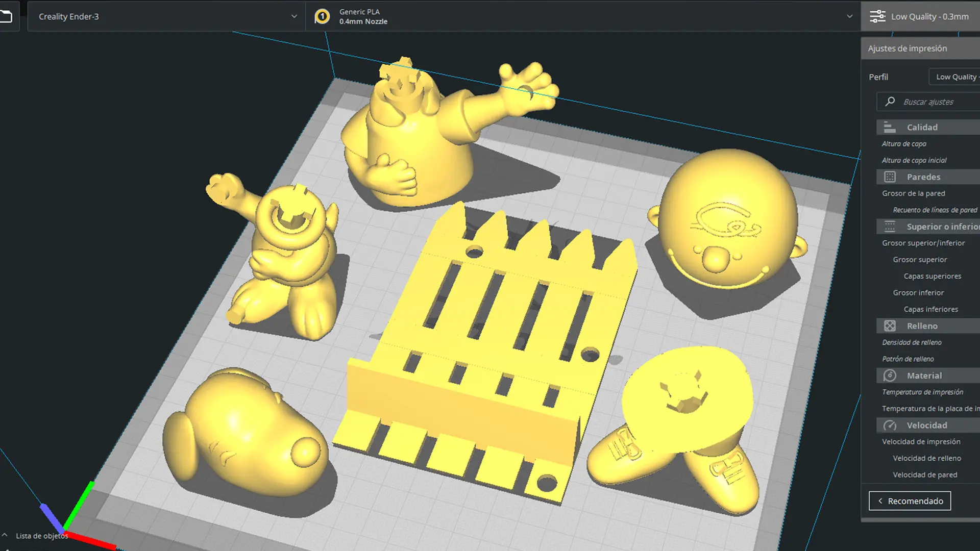Click the Ajustes de impresión panel header

point(920,48)
